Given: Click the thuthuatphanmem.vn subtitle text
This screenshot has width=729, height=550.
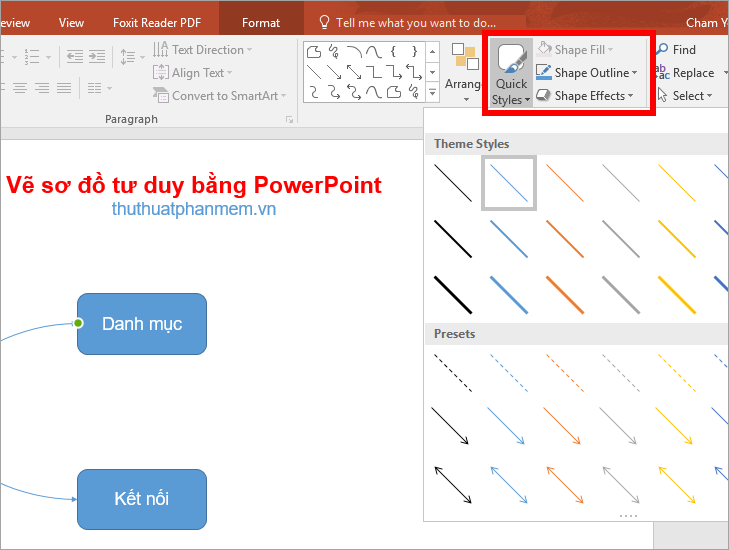Looking at the screenshot, I should (x=194, y=209).
